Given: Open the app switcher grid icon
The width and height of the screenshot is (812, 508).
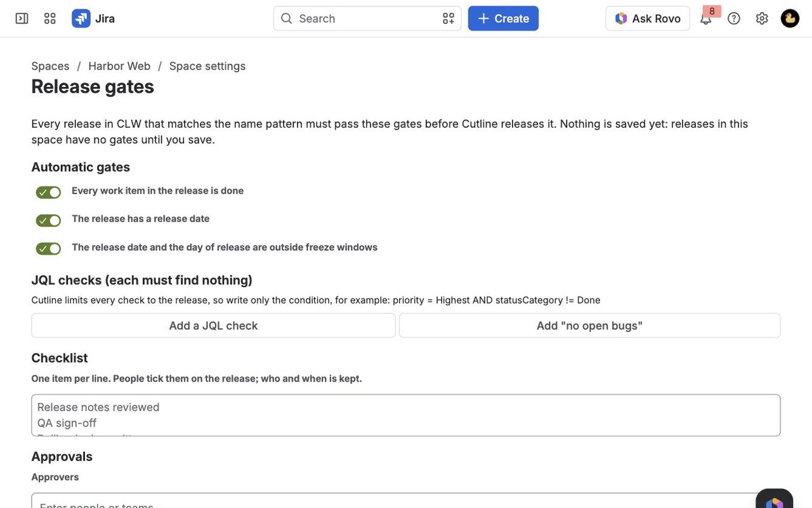Looking at the screenshot, I should (50, 18).
